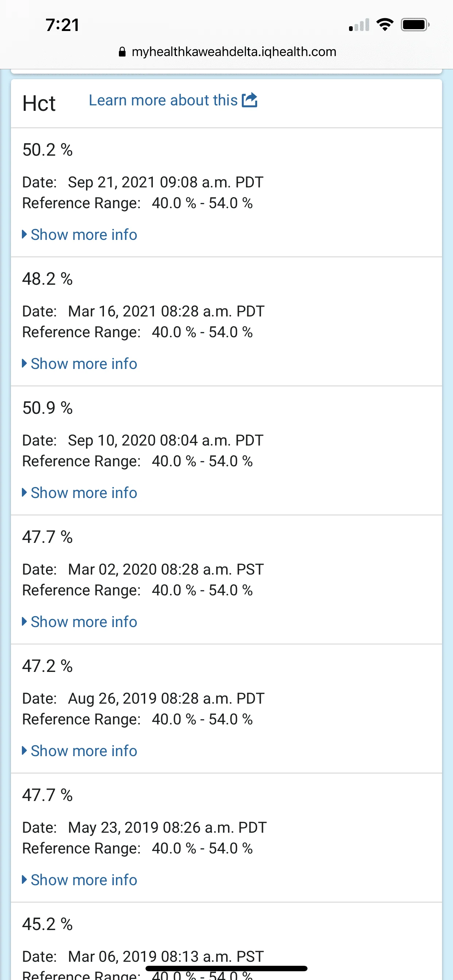Click the external link icon after Learn more
The height and width of the screenshot is (980, 453).
point(250,100)
